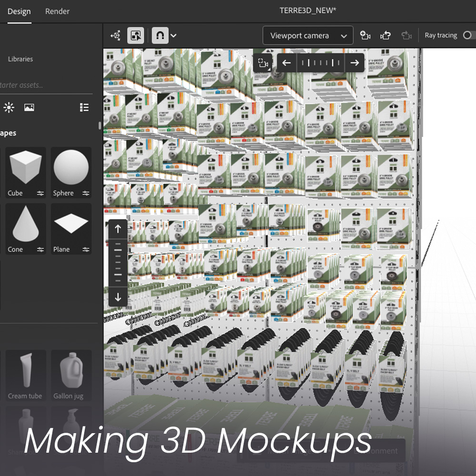476x476 pixels.
Task: Open Cube shape parameter settings
Action: tap(40, 193)
